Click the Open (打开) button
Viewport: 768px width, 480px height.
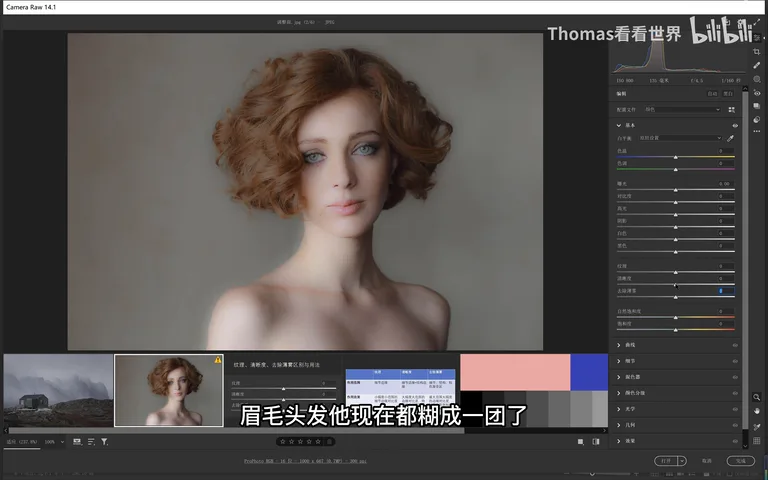point(666,461)
